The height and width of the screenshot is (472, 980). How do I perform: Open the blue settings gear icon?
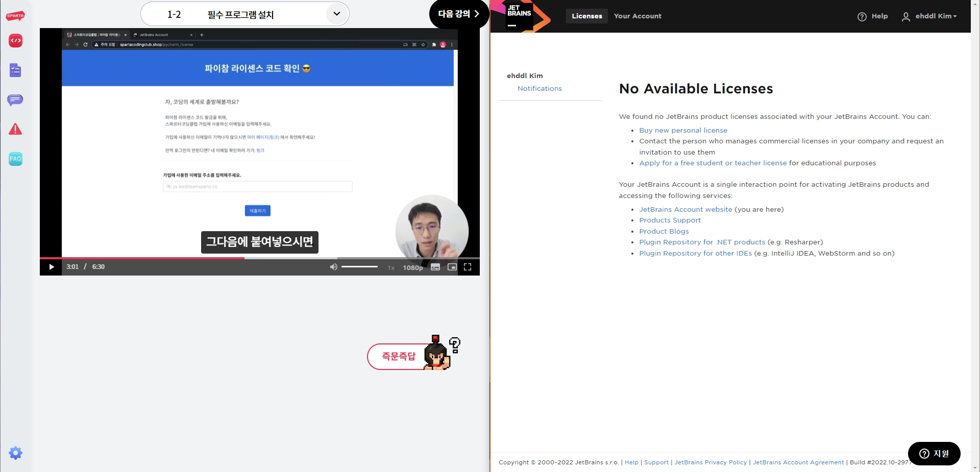[x=15, y=453]
